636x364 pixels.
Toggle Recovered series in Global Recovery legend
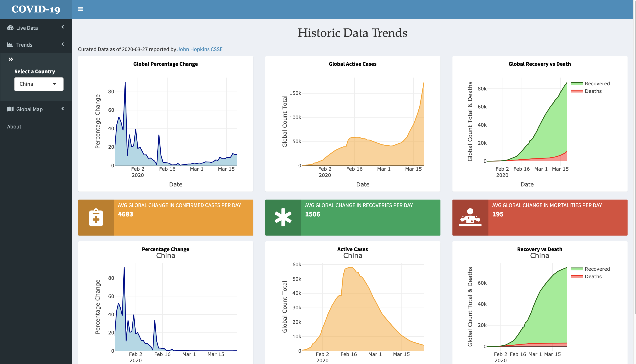click(590, 84)
